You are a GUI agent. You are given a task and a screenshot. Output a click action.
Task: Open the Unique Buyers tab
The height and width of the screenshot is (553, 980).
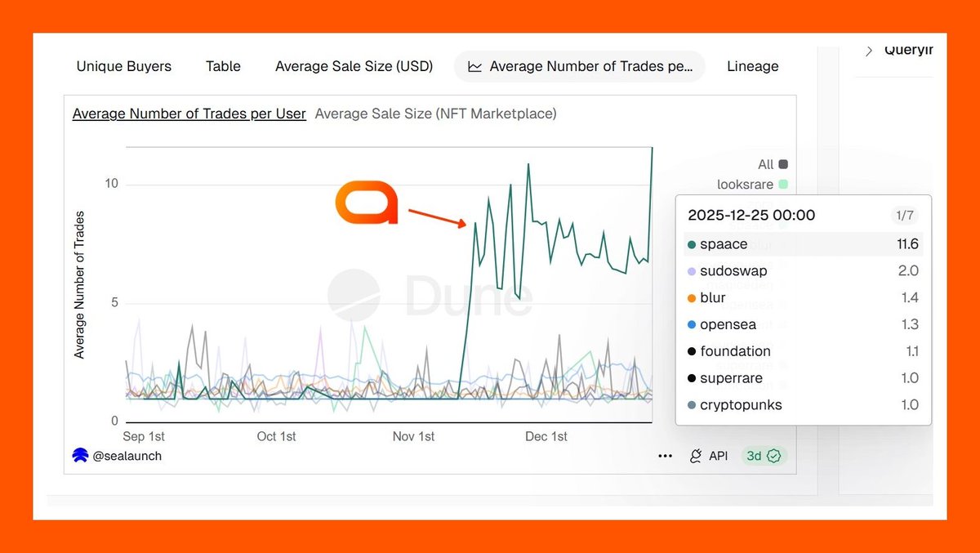point(124,66)
